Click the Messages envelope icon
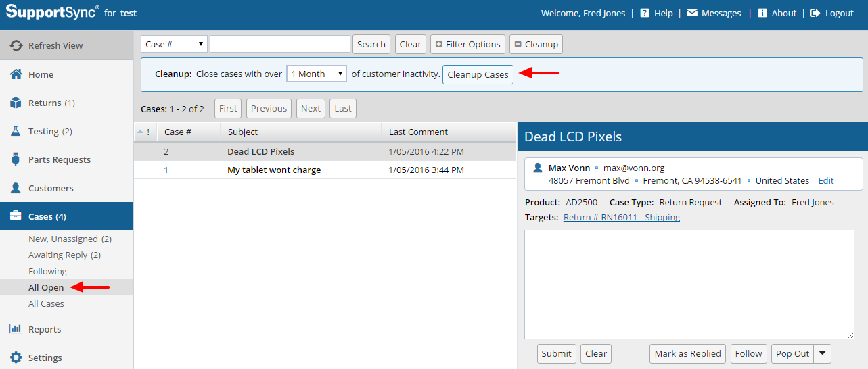Image resolution: width=868 pixels, height=369 pixels. pos(691,13)
